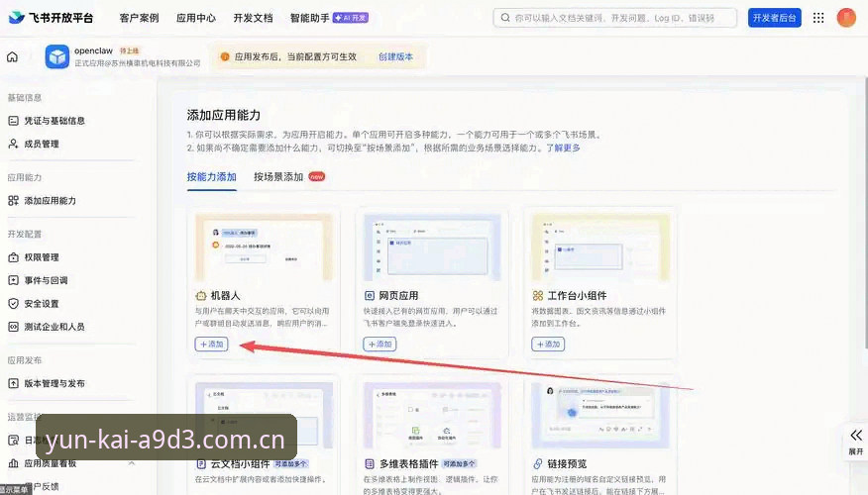
Task: Add the 网页应用 capability
Action: pyautogui.click(x=380, y=344)
